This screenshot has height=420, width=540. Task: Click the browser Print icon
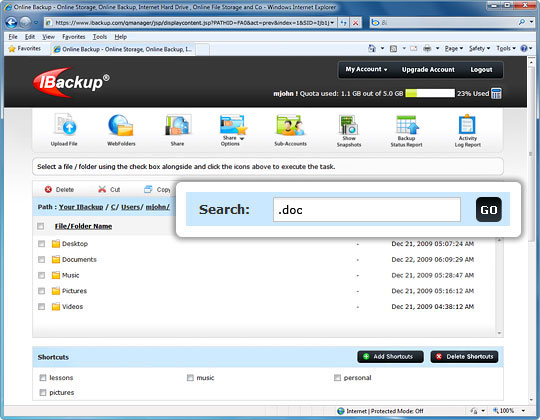click(x=427, y=49)
